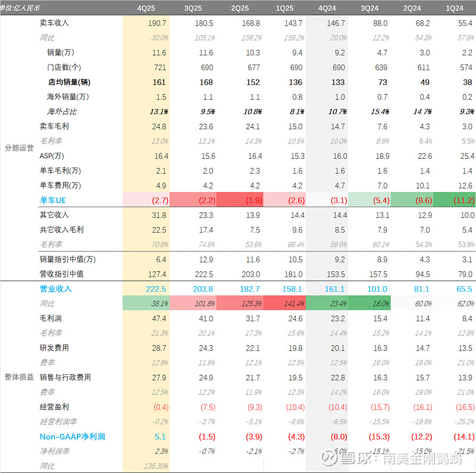Select the 分部运营 section label

[x=19, y=148]
